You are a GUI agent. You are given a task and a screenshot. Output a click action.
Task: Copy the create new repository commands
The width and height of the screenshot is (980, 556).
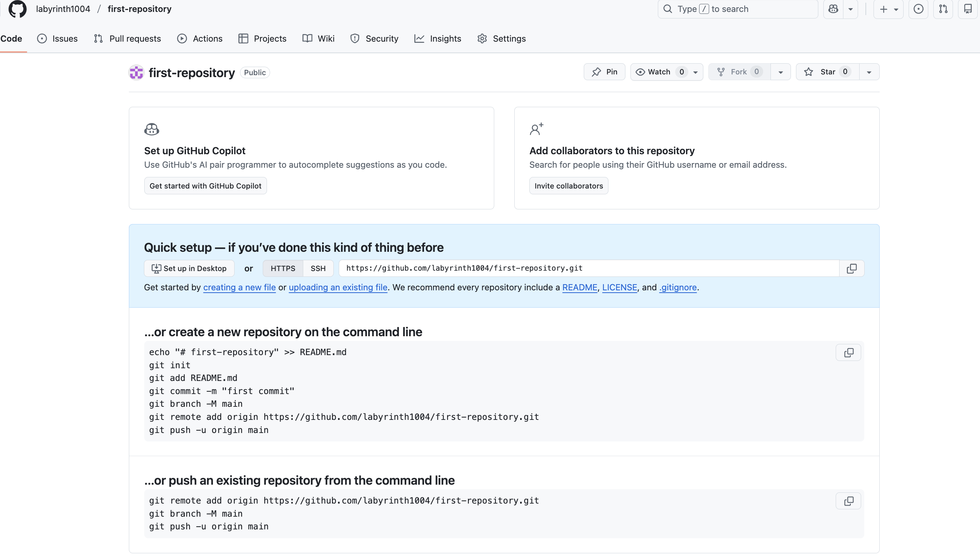pyautogui.click(x=848, y=352)
